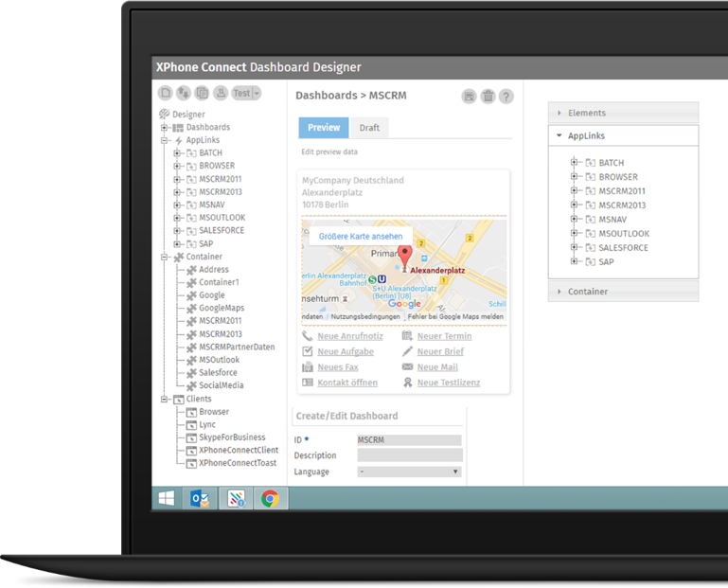The height and width of the screenshot is (588, 728).
Task: Click the ID input field containing MSCRM
Action: (409, 440)
